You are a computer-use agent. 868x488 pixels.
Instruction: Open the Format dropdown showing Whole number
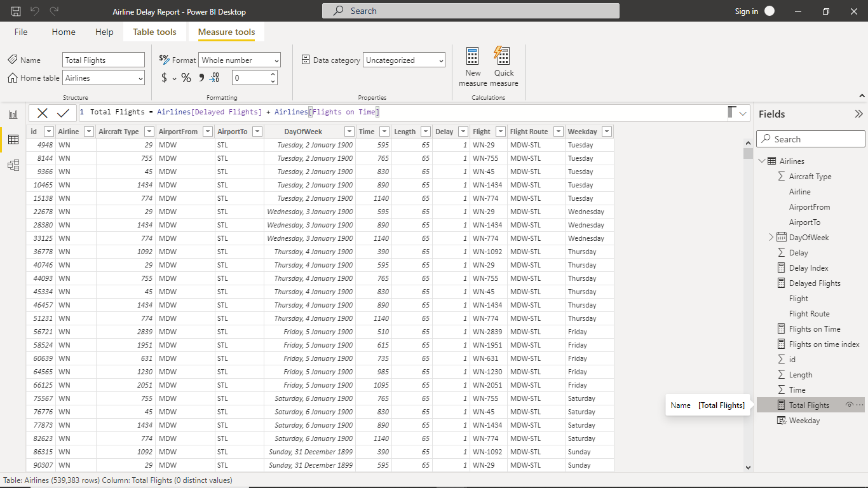click(x=239, y=60)
